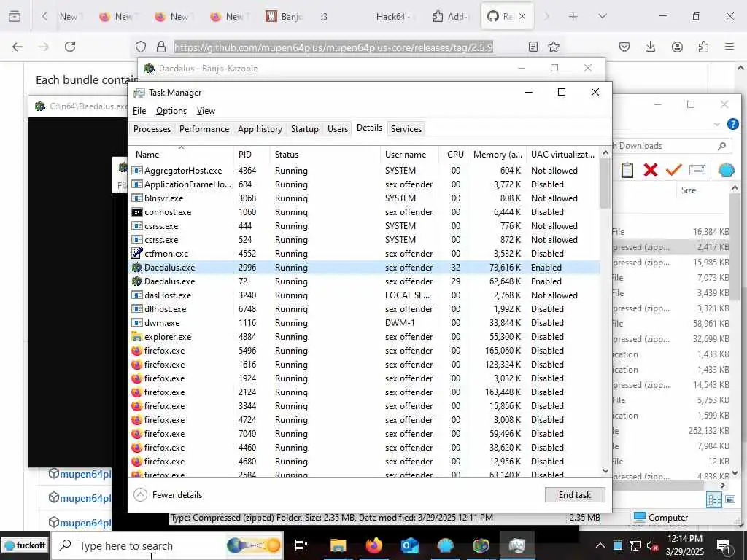
Task: Switch to the Startup tab
Action: 304,129
